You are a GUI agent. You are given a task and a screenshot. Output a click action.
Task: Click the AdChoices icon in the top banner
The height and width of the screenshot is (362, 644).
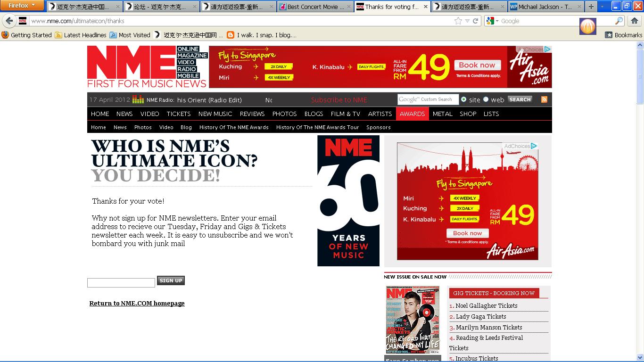pyautogui.click(x=547, y=49)
